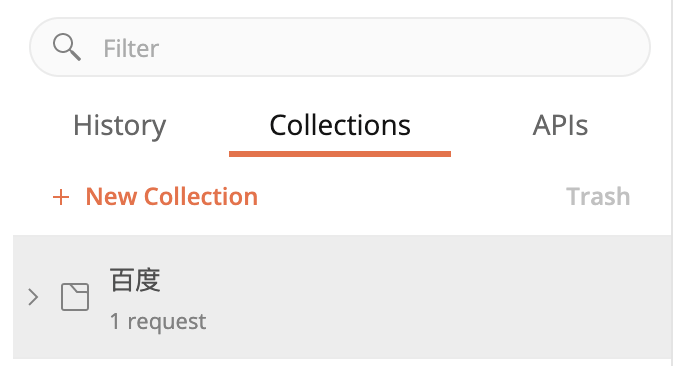Click the "1 request" subtitle text

[x=158, y=322]
